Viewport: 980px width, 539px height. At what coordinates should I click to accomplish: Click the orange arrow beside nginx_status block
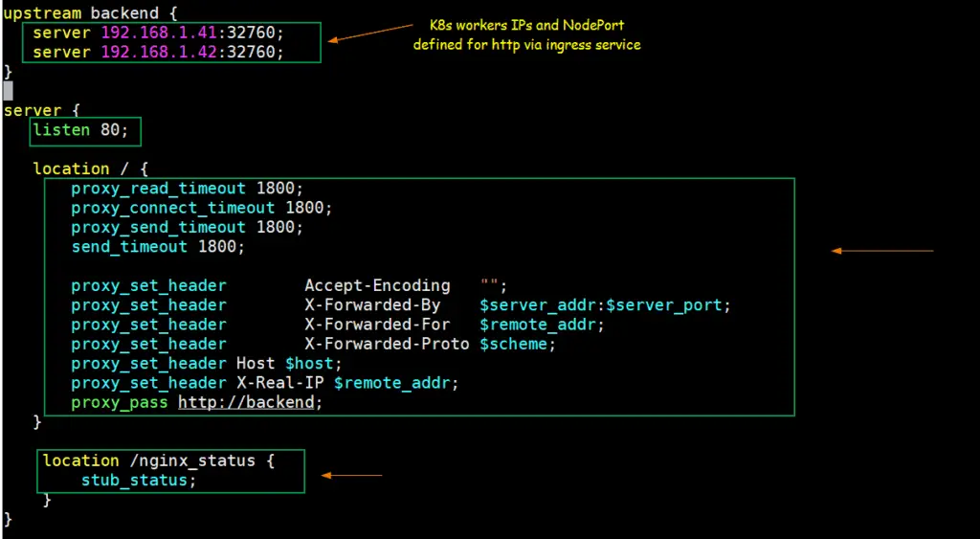coord(351,475)
